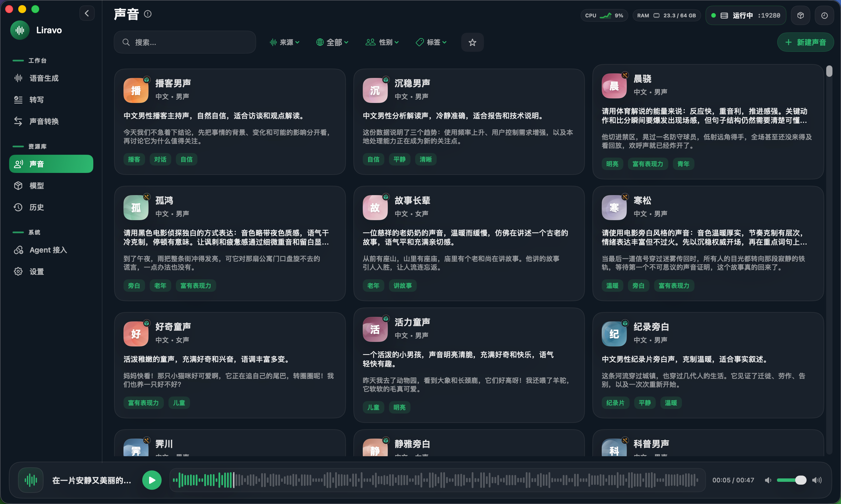Viewport: 841px width, 504px height.
Task: Click the 故事长辈 pink avatar icon
Action: [x=375, y=208]
